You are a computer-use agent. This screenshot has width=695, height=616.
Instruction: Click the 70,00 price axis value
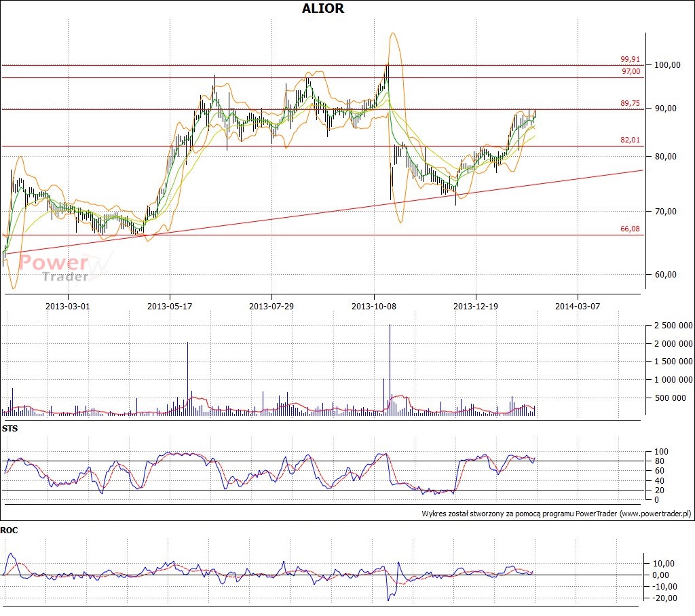pyautogui.click(x=665, y=212)
